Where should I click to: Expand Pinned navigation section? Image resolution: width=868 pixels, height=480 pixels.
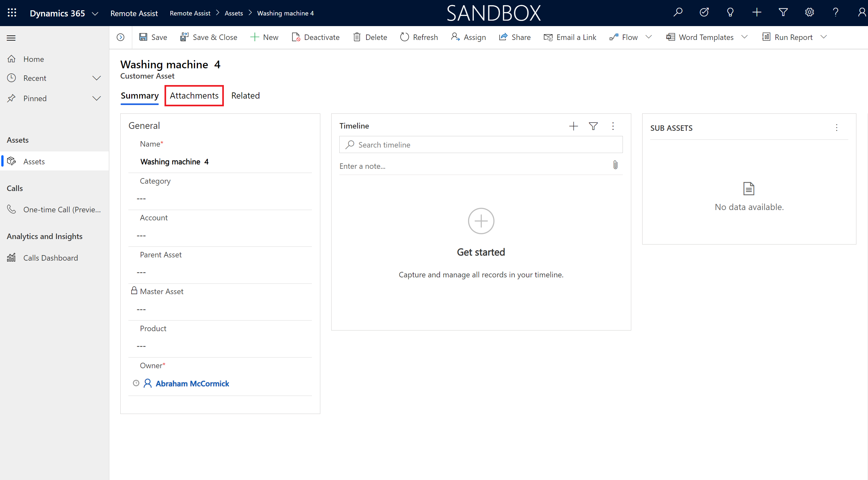[96, 98]
